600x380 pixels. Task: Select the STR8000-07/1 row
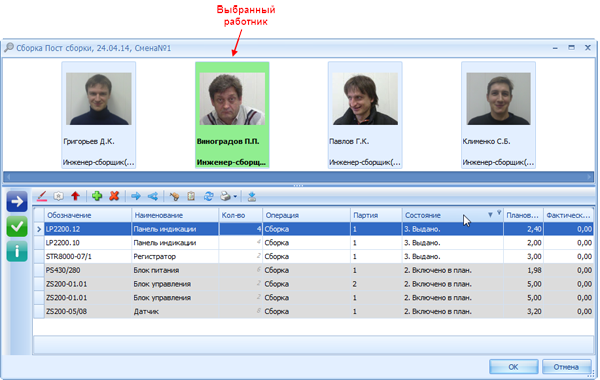click(313, 256)
